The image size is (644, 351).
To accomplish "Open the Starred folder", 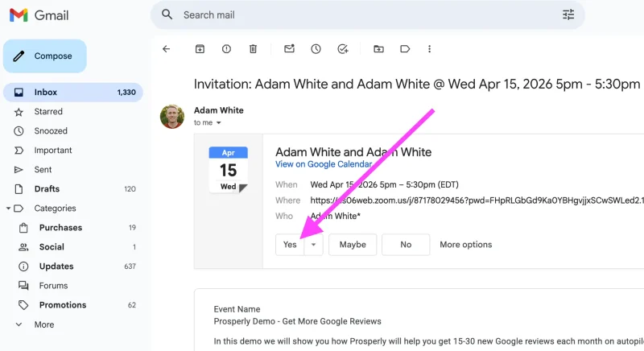I will (48, 112).
